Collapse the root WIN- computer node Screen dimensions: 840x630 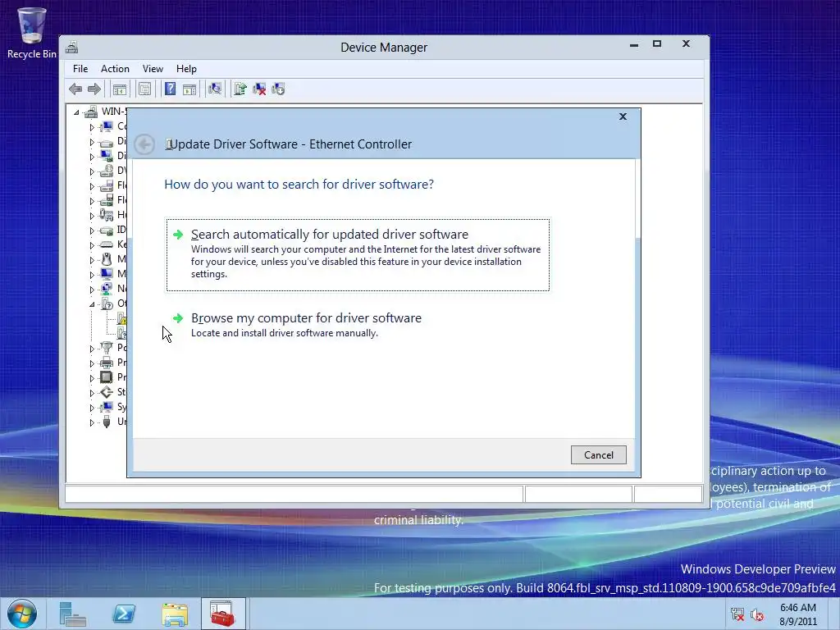click(x=76, y=112)
